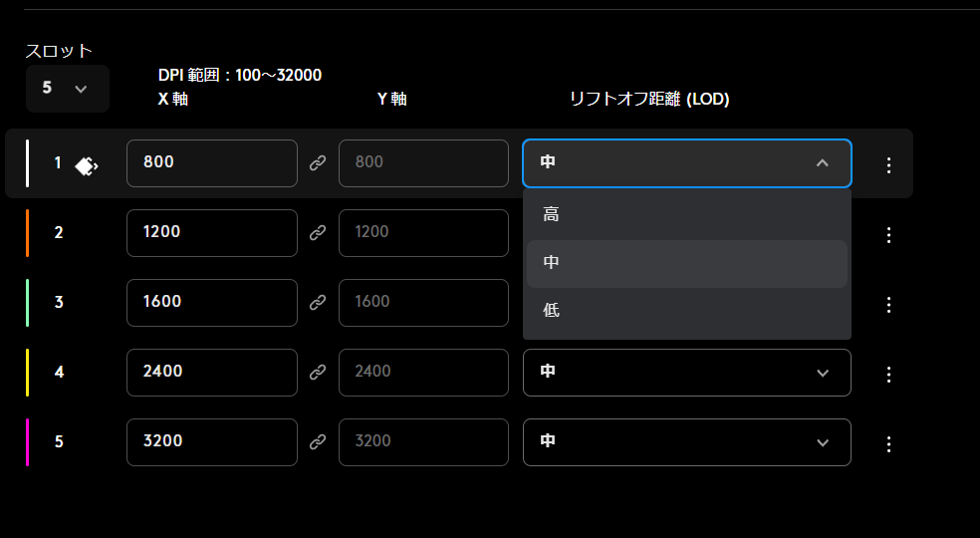Screen dimensions: 980x538
Task: Toggle X/Y axis link on the 1600 row
Action: pos(318,303)
